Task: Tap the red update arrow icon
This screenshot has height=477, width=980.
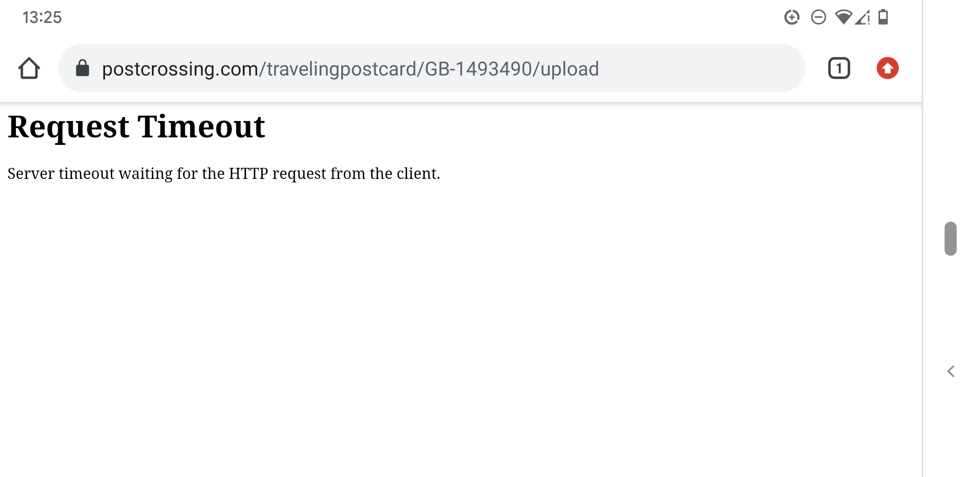Action: tap(887, 68)
